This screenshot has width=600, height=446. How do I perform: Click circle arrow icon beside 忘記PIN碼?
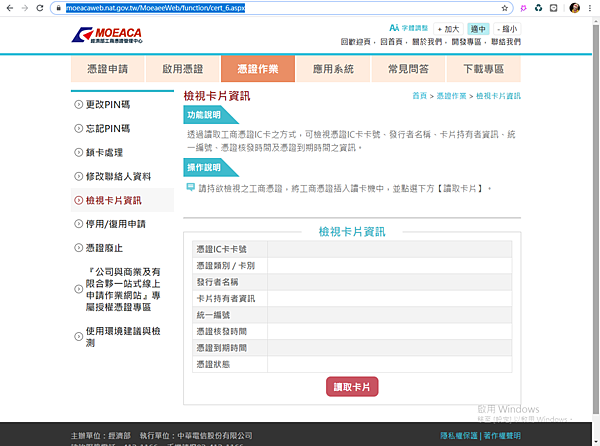coord(78,129)
